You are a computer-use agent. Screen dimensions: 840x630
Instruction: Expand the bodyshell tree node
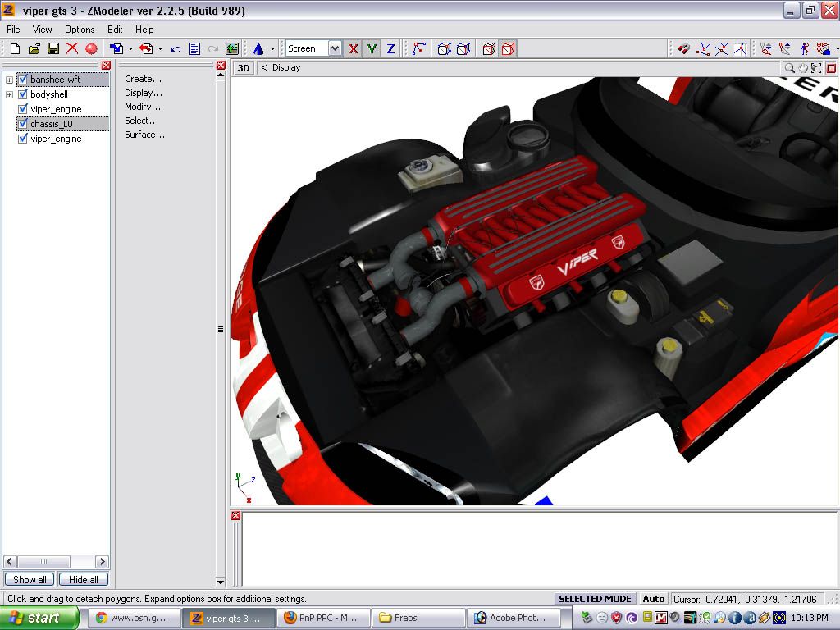point(9,94)
